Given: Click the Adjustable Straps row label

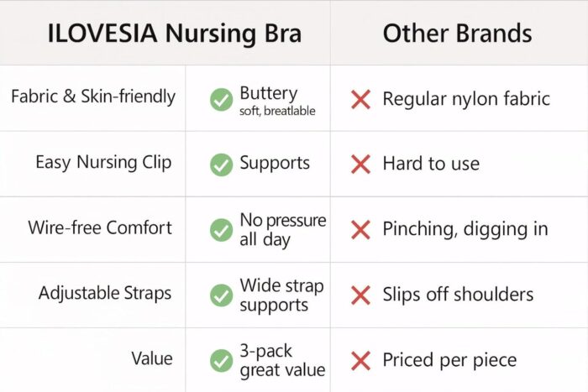Looking at the screenshot, I should point(105,294).
